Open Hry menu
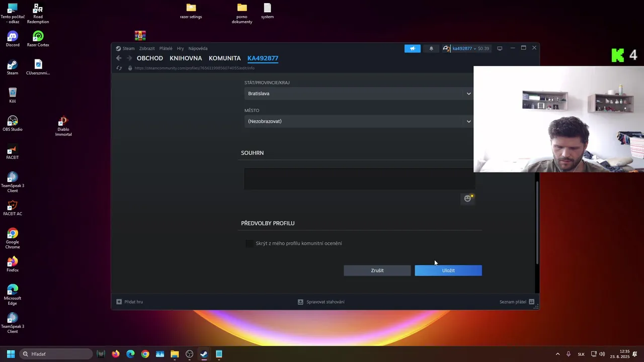 click(180, 49)
